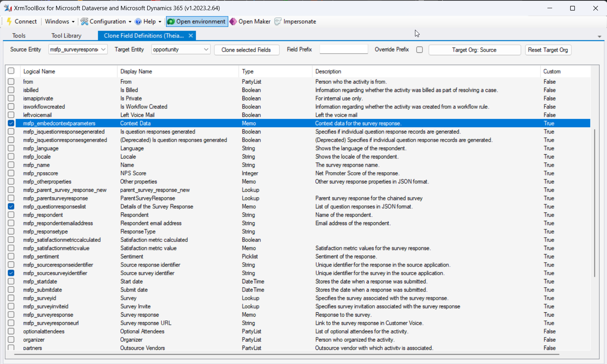607x364 pixels.
Task: Click the Help question mark icon
Action: coord(138,22)
